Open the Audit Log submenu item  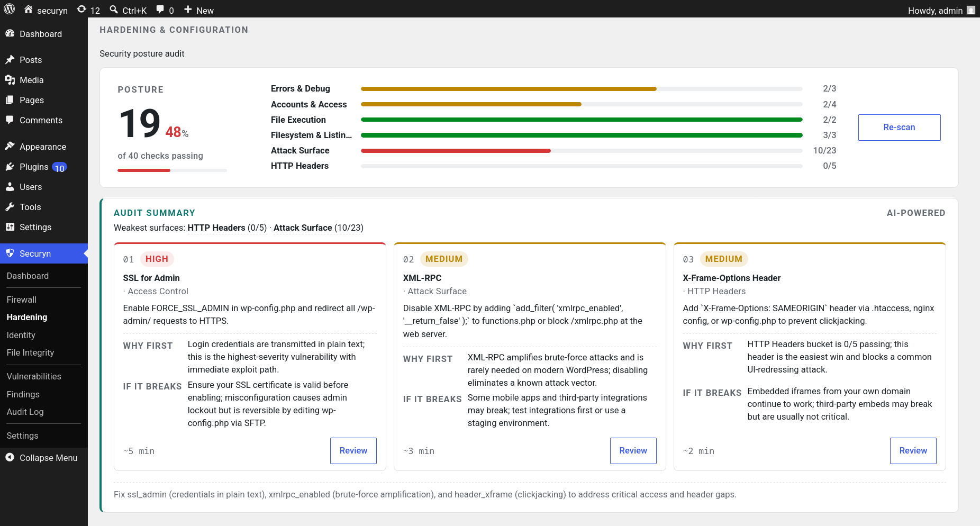[25, 412]
